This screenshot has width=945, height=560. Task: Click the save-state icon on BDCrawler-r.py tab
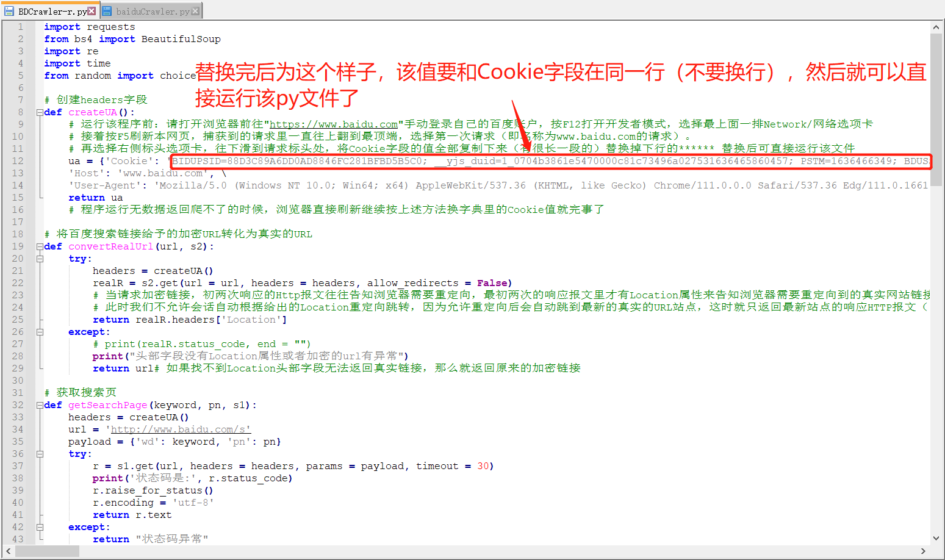9,11
